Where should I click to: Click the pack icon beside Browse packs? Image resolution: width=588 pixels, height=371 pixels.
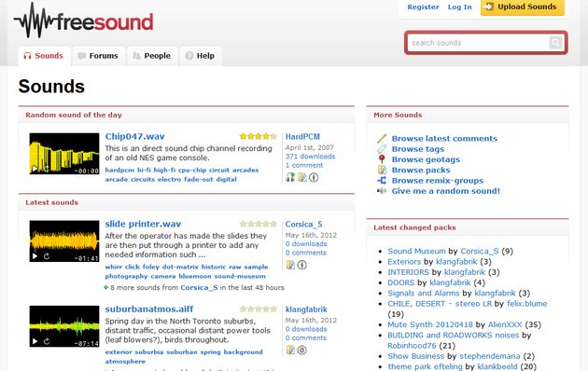pos(382,170)
